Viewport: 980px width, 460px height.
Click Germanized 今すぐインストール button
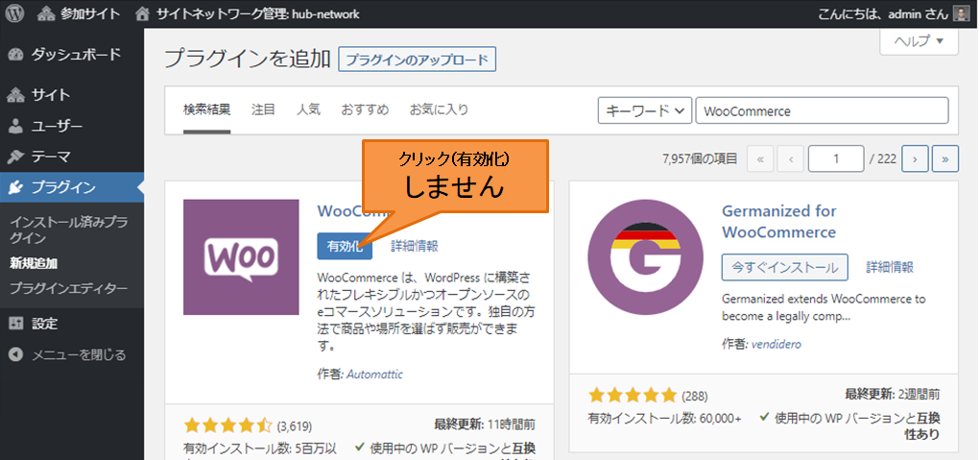click(784, 267)
